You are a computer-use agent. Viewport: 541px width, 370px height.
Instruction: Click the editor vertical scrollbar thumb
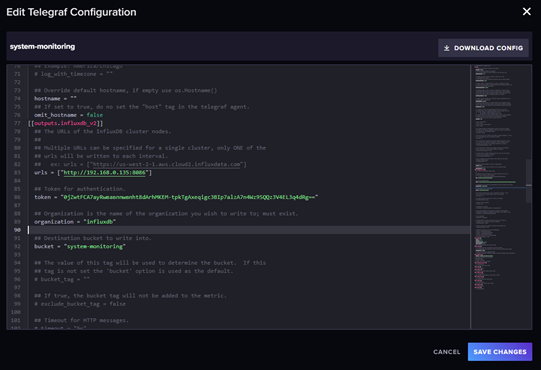point(529,181)
